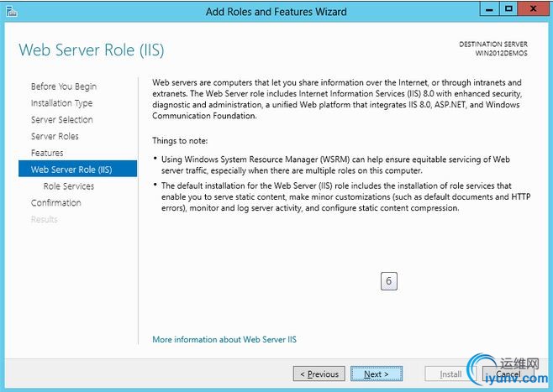Jump to the Server Roles step
This screenshot has height=392, width=553.
pyautogui.click(x=55, y=136)
